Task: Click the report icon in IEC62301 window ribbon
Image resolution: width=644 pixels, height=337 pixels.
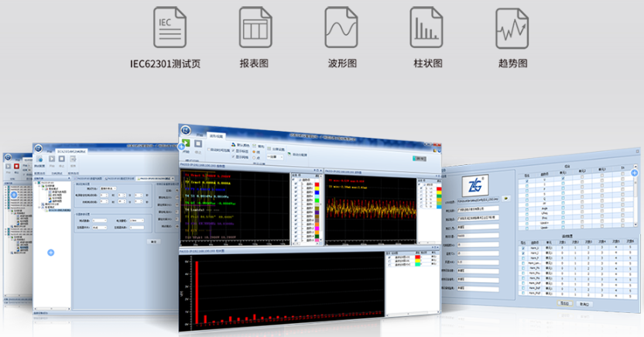Action: coord(73,159)
